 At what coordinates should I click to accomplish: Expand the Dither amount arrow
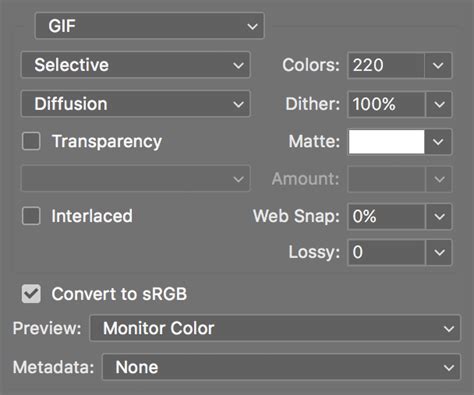coord(439,104)
